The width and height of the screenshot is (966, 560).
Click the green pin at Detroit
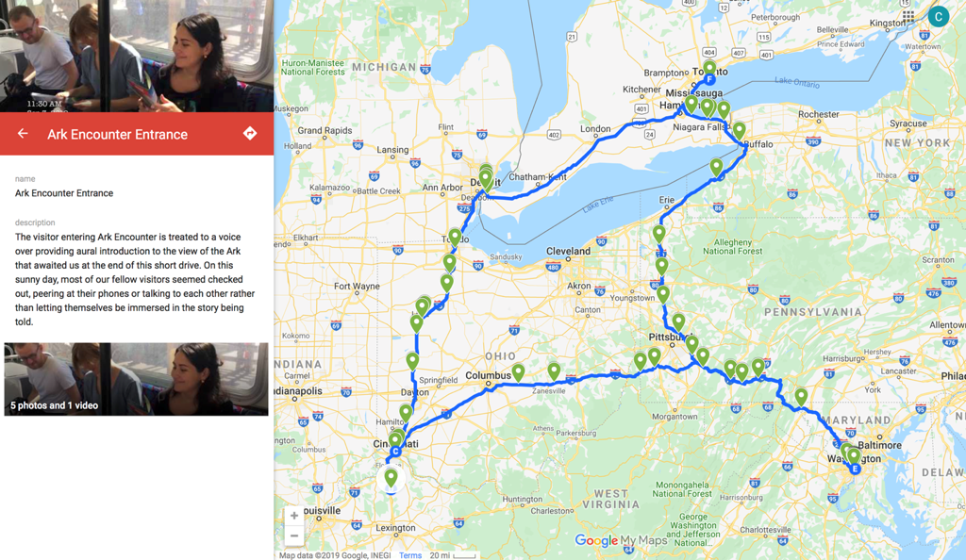[486, 178]
